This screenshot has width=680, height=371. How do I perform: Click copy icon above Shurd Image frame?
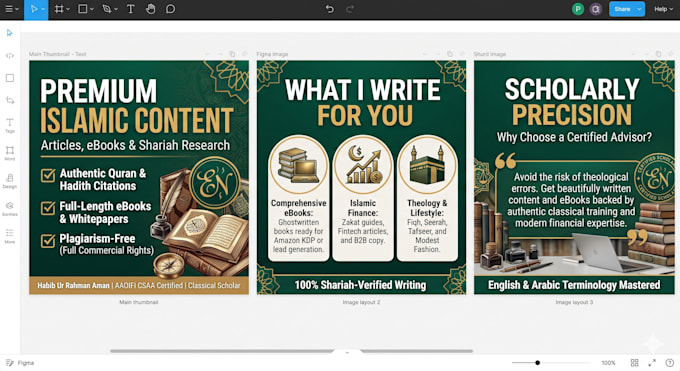658,54
